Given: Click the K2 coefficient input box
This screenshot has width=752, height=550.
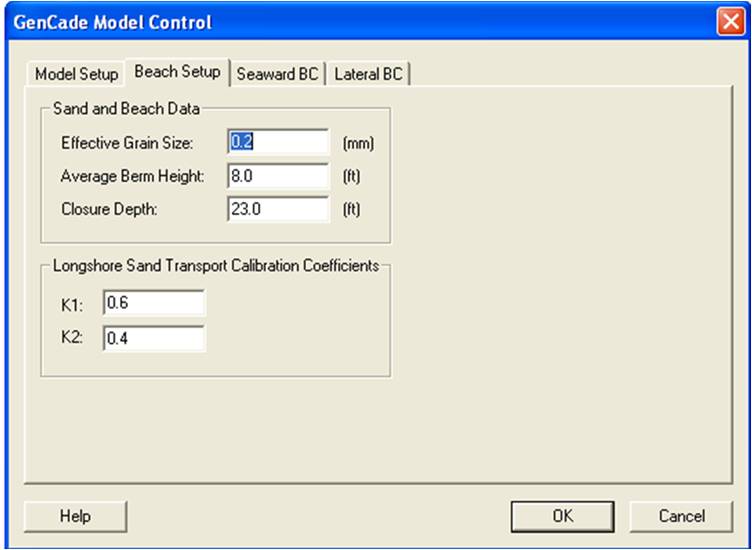Looking at the screenshot, I should (154, 339).
